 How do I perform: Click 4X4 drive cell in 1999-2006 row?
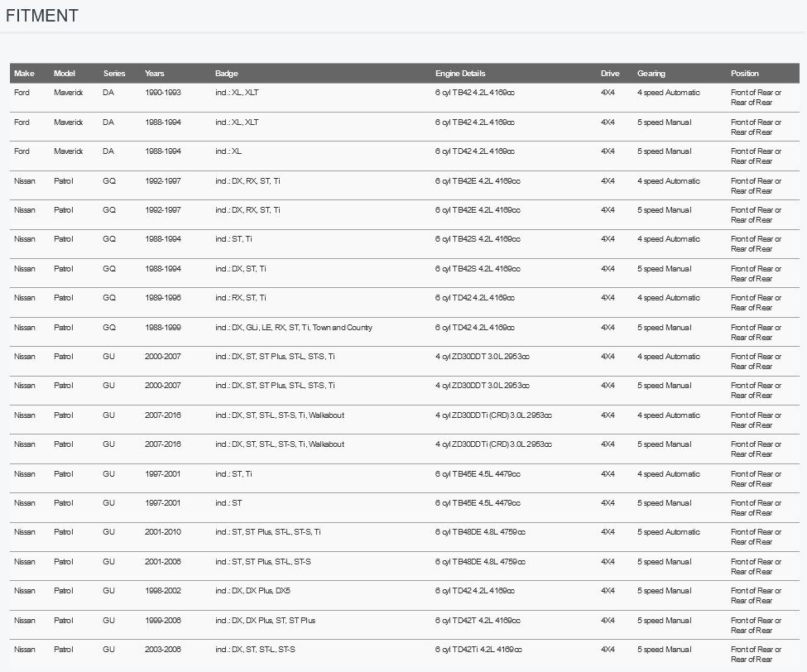click(608, 621)
